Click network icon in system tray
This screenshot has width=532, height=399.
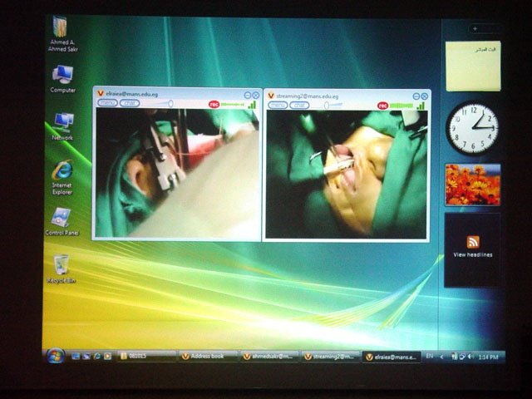pyautogui.click(x=462, y=357)
